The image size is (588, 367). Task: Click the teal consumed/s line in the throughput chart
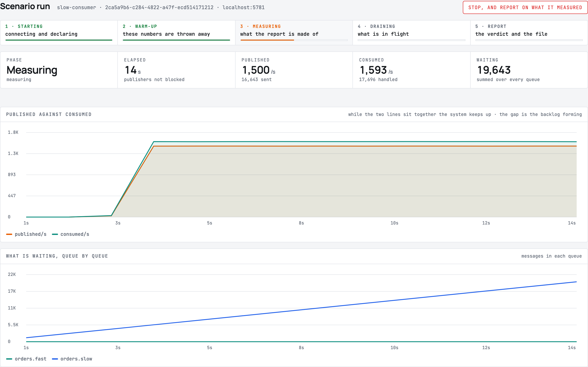[x=364, y=141]
